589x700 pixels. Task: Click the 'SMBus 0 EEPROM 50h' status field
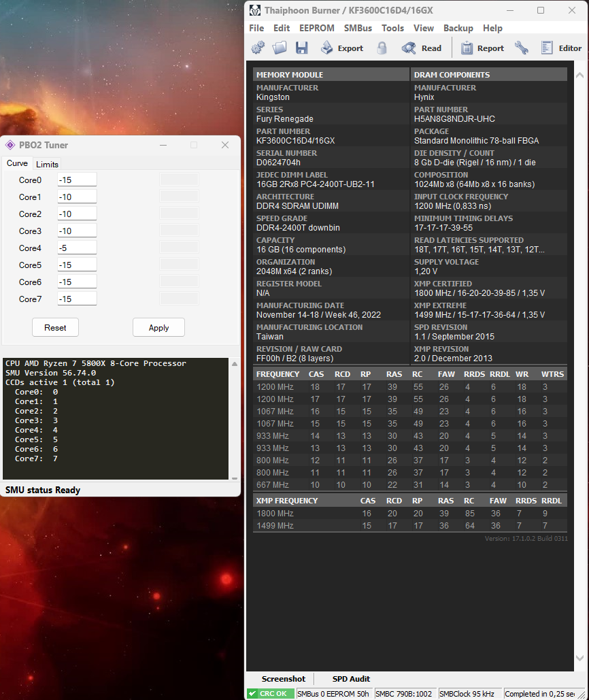pos(333,693)
